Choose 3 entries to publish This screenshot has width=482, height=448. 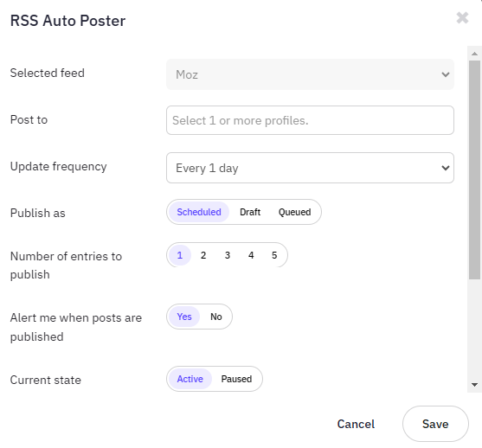228,255
